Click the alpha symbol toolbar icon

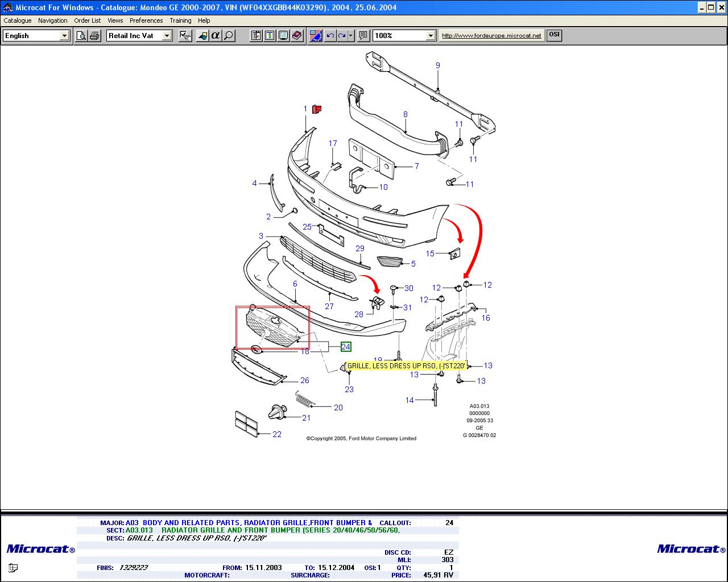tap(215, 36)
